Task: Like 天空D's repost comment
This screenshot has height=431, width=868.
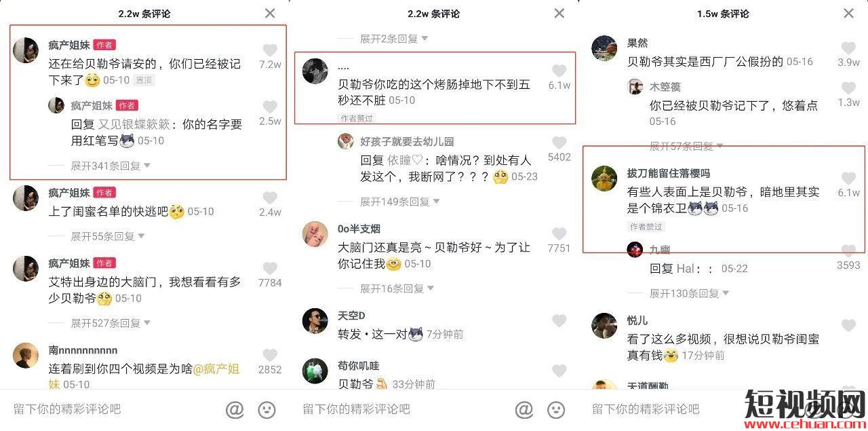Action: pos(559,321)
